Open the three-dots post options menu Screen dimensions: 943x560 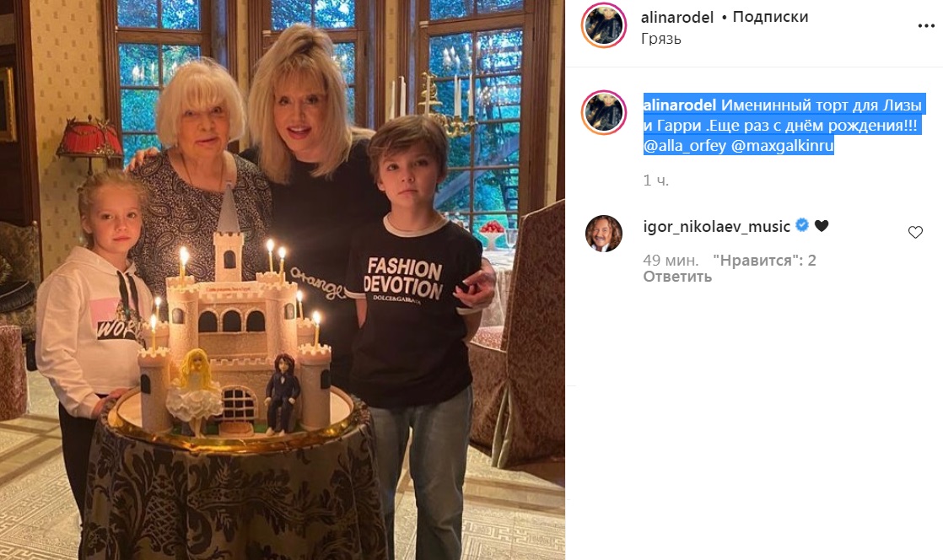pos(925,26)
